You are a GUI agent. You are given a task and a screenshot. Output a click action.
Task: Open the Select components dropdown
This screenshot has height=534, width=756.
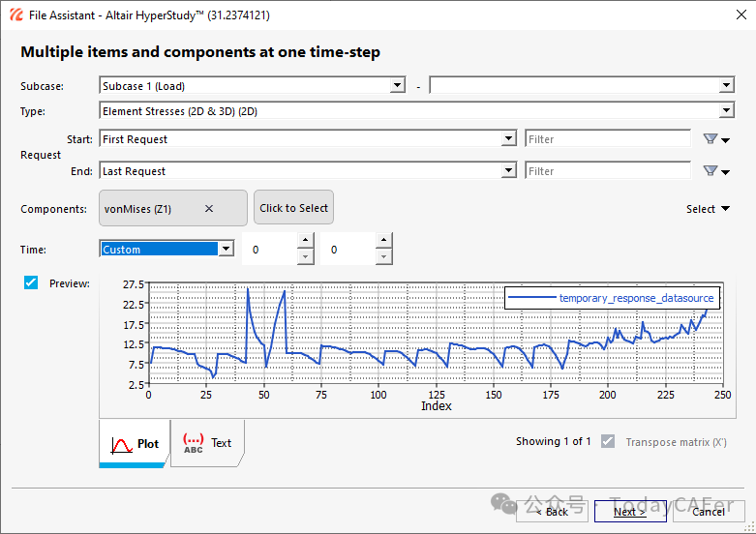[x=708, y=209]
